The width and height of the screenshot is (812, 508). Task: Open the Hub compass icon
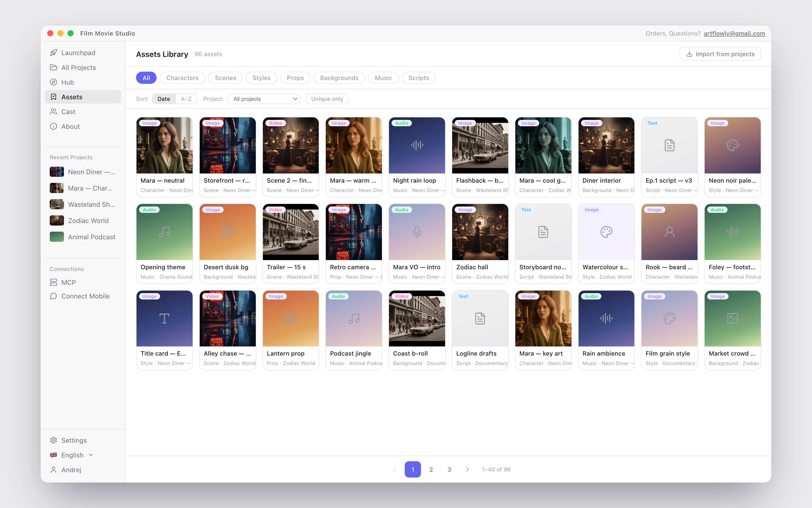click(x=53, y=82)
